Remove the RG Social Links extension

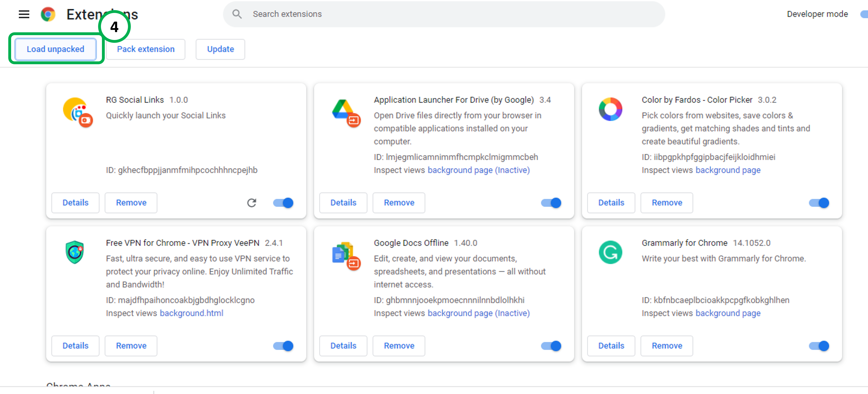click(x=131, y=203)
